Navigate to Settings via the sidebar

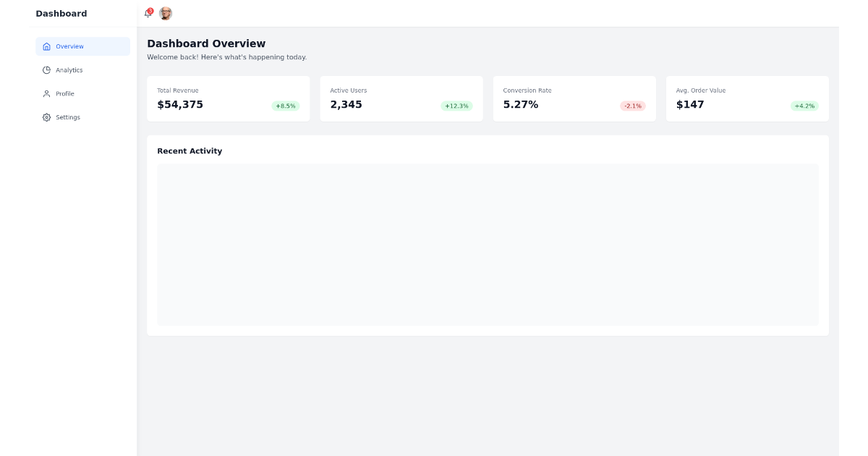coord(69,117)
